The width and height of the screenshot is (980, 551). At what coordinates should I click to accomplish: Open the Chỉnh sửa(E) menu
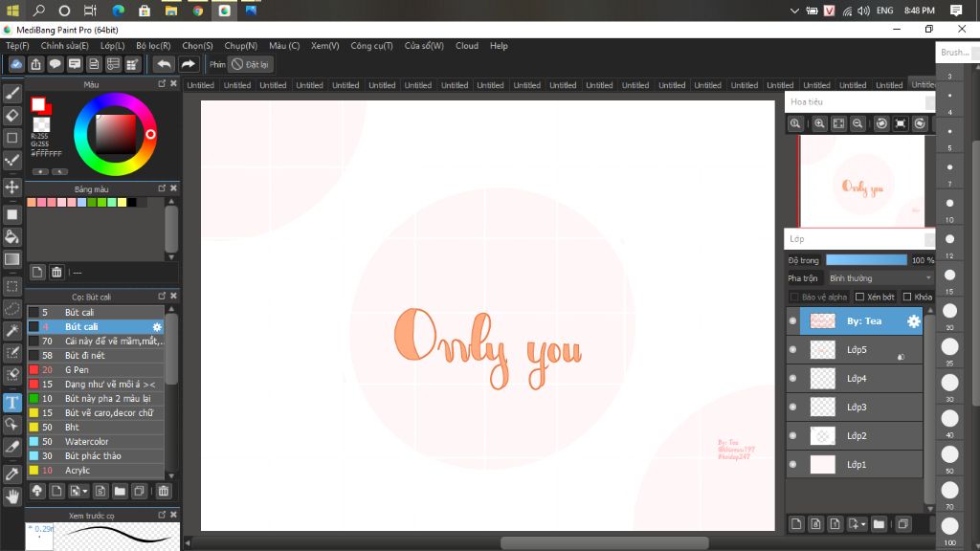click(x=64, y=46)
